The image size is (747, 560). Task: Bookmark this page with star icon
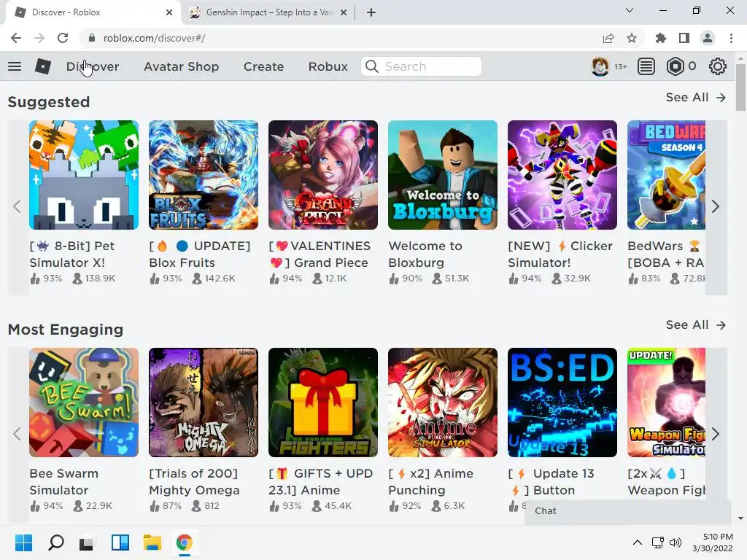click(x=632, y=38)
